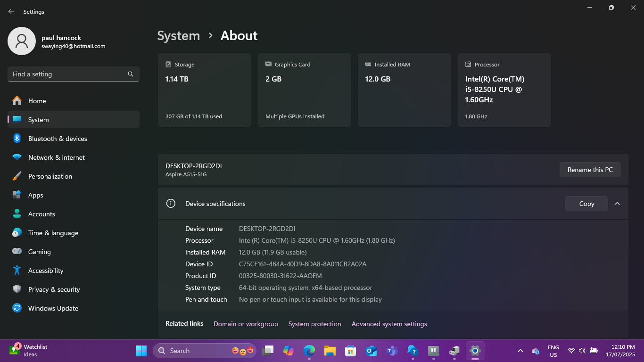Open Gaming settings

click(74, 252)
